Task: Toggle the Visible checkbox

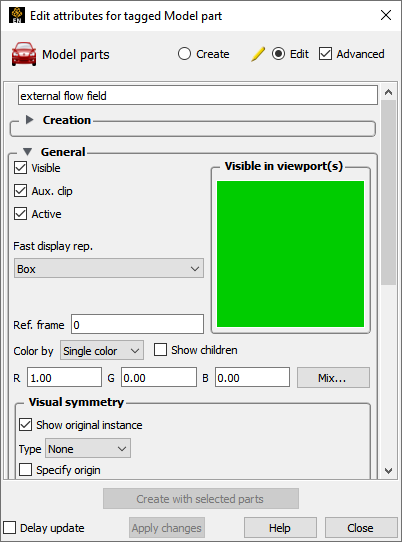Action: (x=20, y=168)
